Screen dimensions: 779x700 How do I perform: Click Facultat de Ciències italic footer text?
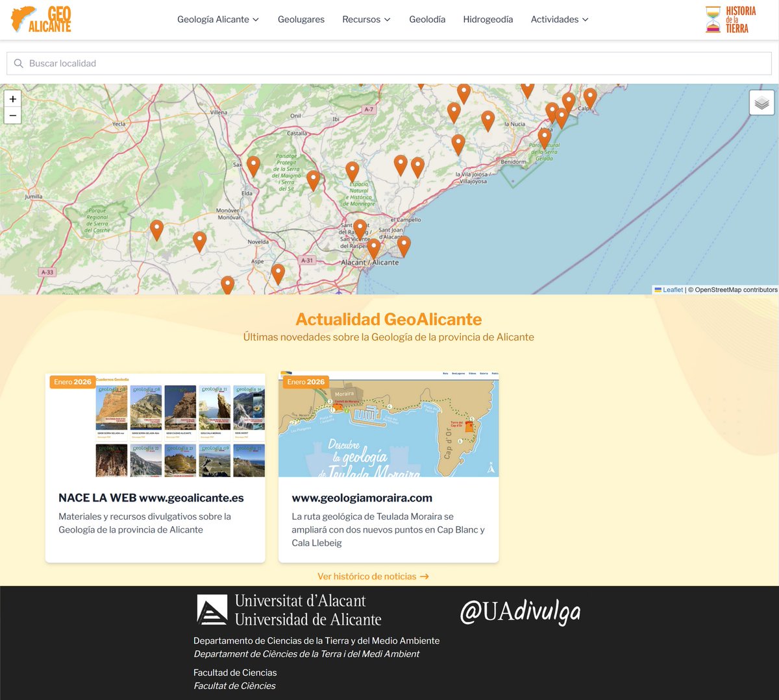pos(234,686)
